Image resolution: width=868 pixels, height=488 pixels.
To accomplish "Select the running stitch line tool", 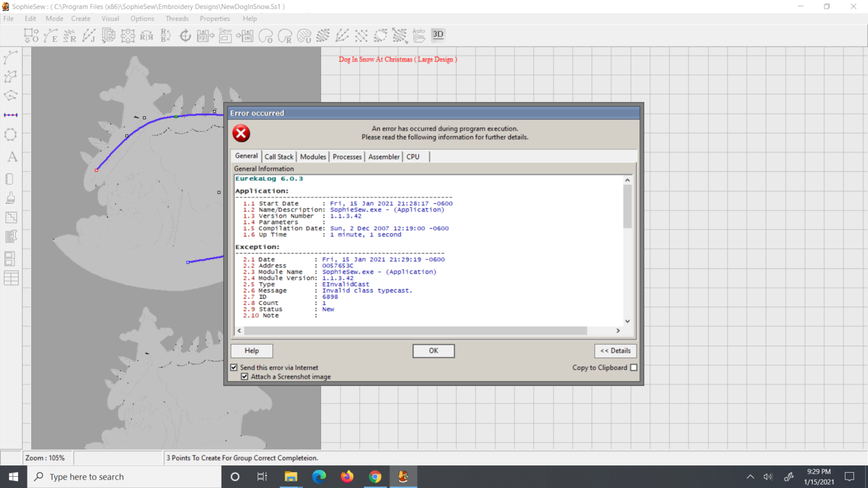I will (x=11, y=115).
